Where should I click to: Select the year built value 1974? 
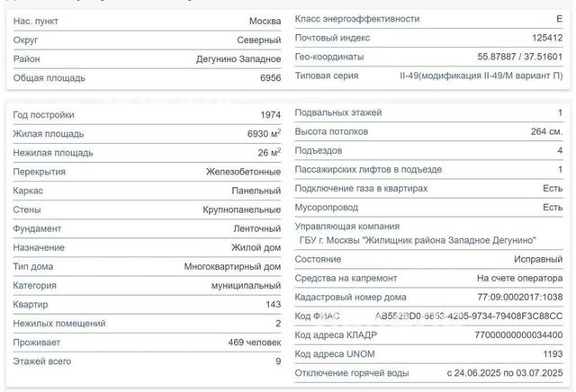(267, 115)
